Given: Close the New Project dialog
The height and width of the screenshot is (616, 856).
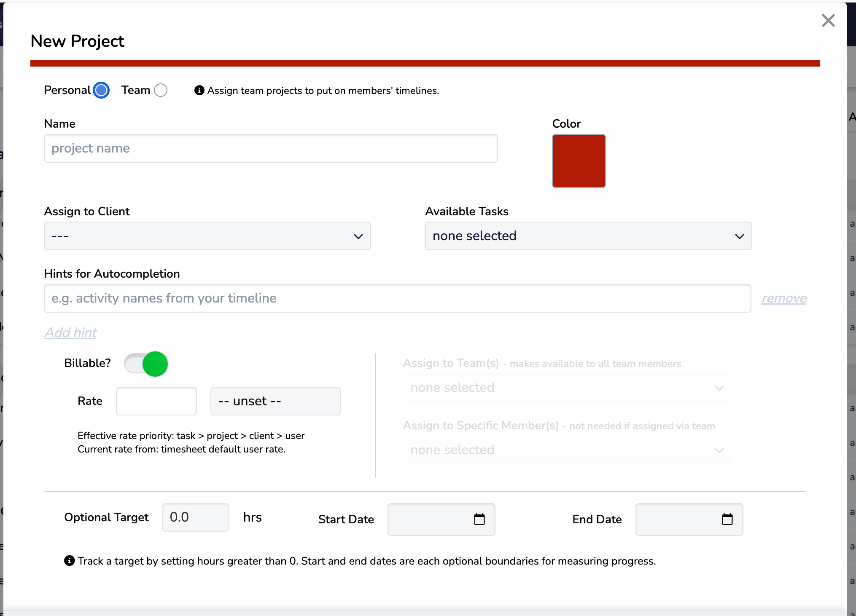Looking at the screenshot, I should (828, 20).
